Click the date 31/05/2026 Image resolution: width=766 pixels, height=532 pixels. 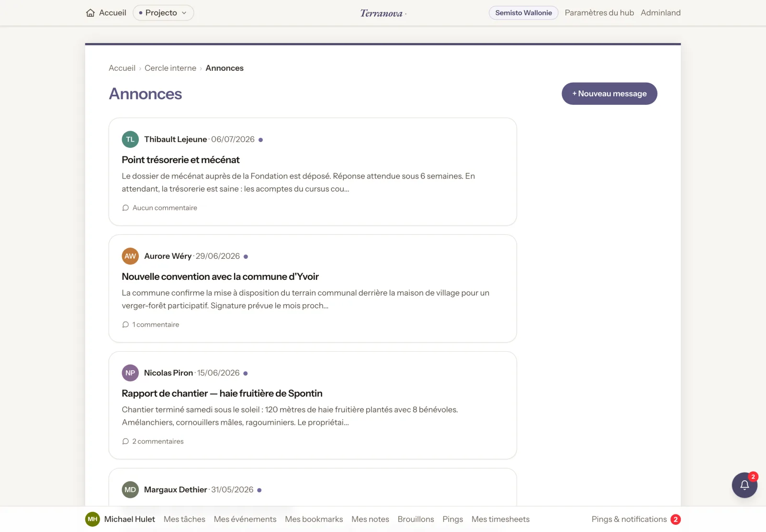coord(232,489)
